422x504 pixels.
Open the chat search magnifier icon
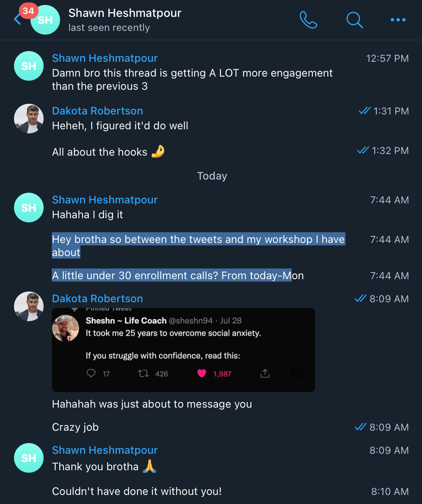[355, 19]
